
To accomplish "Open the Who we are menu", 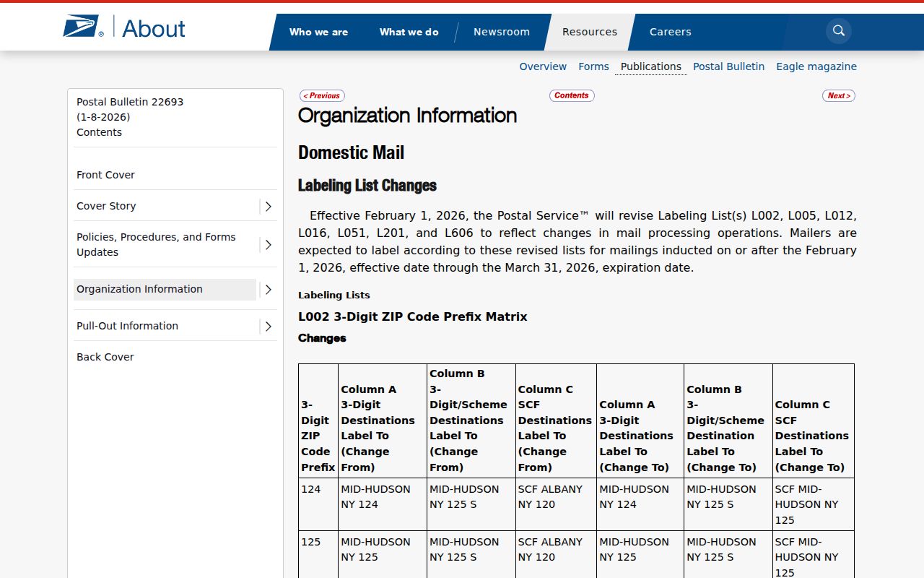I will coord(318,32).
